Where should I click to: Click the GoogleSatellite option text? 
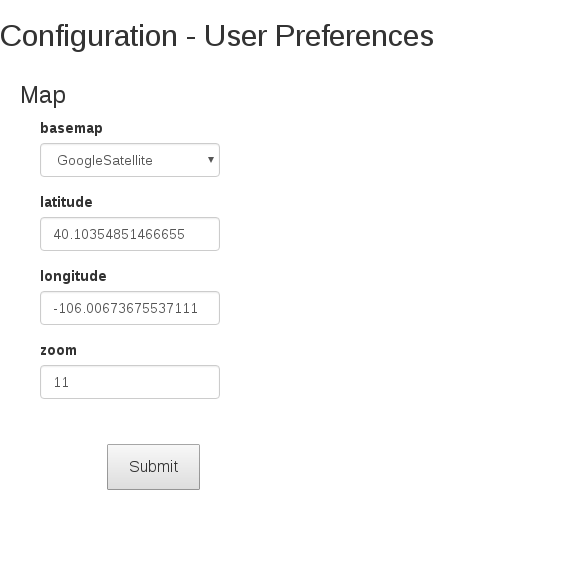(105, 160)
